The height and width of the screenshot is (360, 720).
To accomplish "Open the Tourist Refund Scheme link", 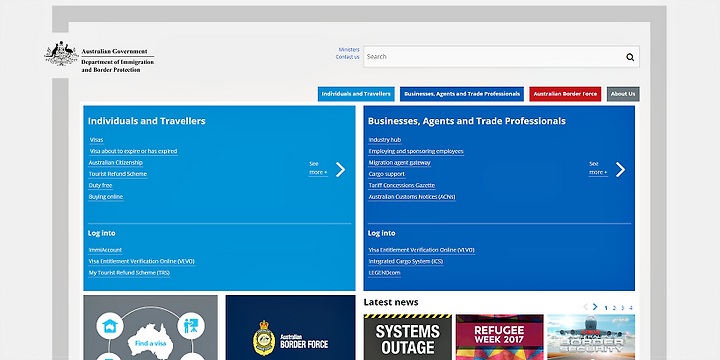I will [x=118, y=174].
